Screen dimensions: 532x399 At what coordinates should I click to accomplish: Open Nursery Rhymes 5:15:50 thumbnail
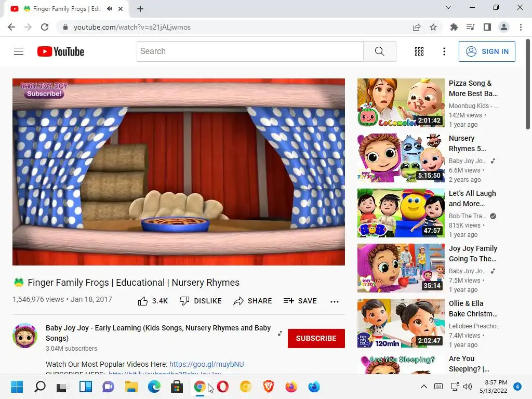[x=401, y=158]
